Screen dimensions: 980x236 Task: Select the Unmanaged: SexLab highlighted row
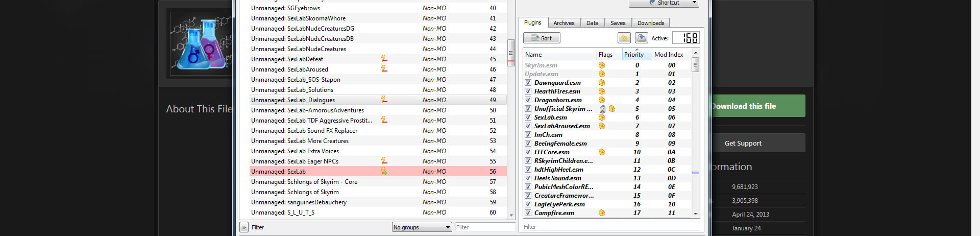coord(378,171)
